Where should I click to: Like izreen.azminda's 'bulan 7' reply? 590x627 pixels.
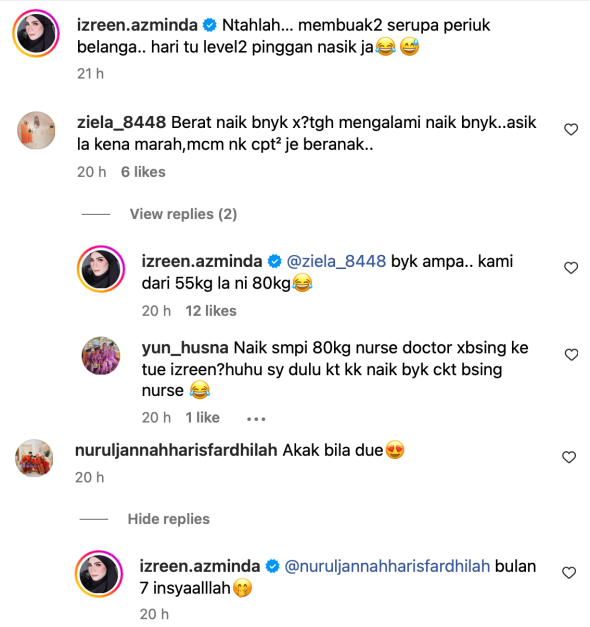(569, 573)
